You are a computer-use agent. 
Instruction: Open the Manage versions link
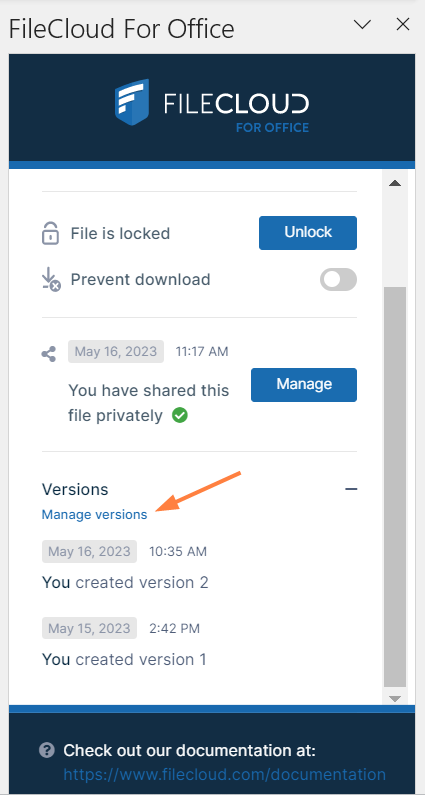coord(94,515)
